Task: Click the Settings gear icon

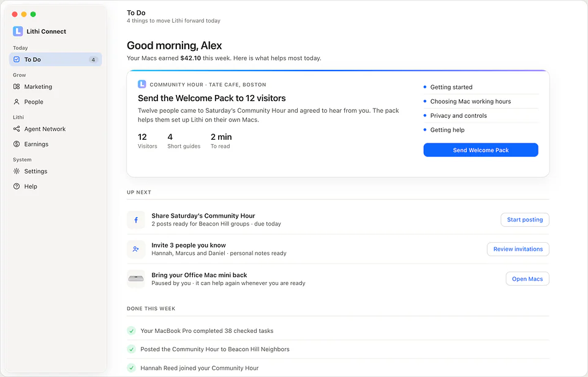Action: (17, 171)
